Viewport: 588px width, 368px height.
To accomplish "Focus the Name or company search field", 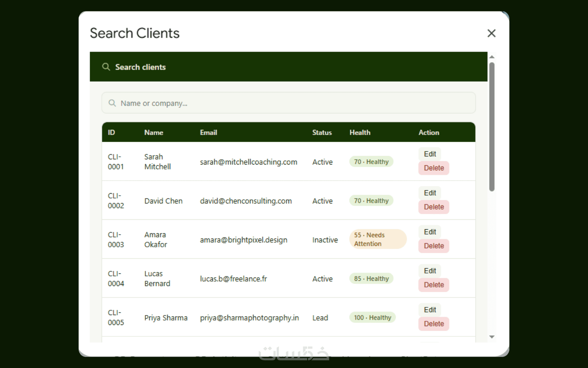I will [288, 103].
